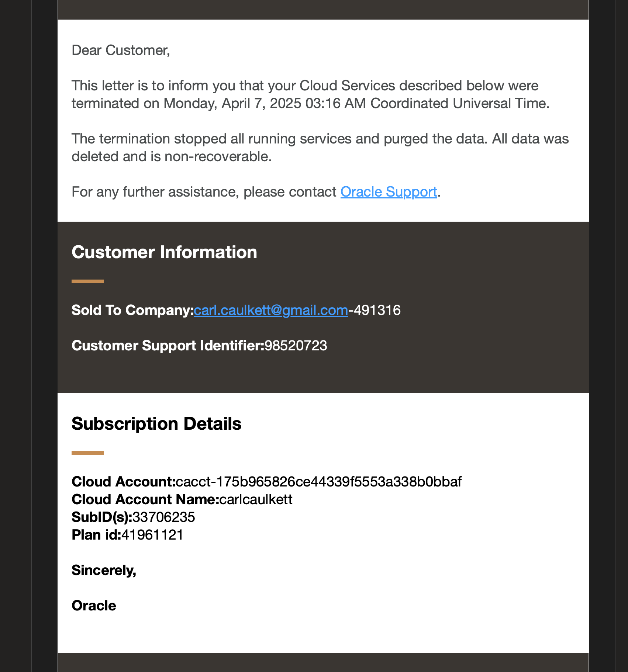Click the Cloud Account Name label
Viewport: 628px width, 672px height.
[x=145, y=499]
